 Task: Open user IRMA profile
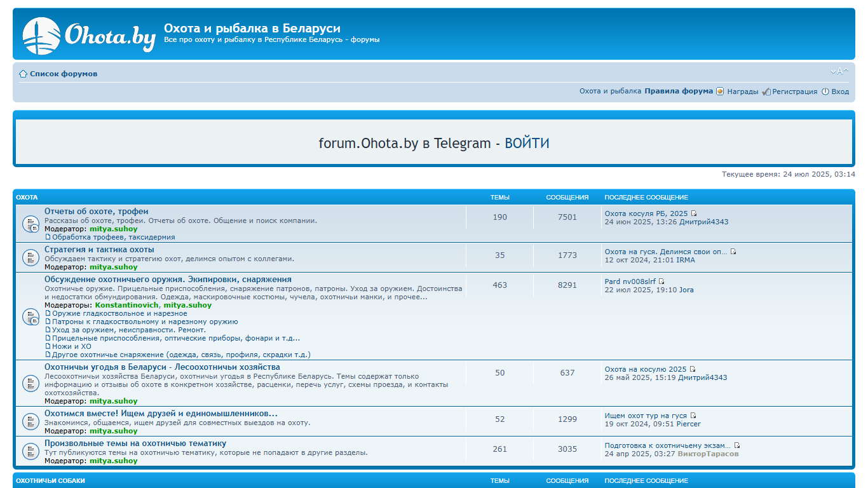pos(686,260)
